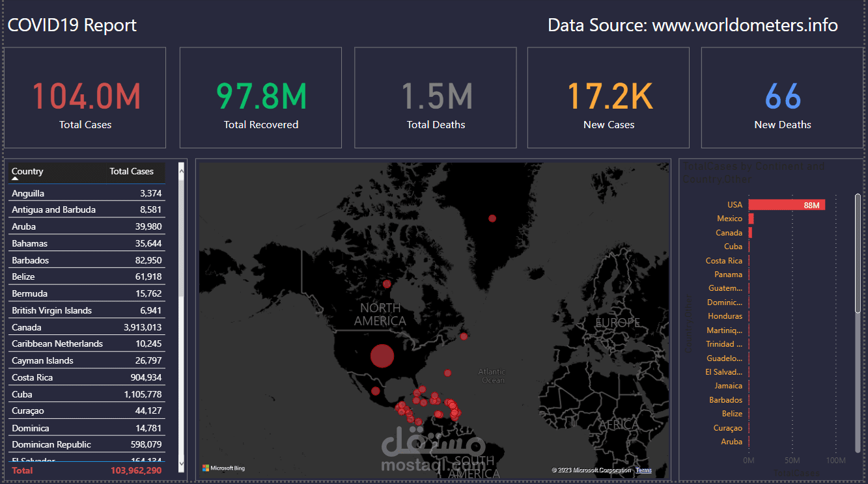Image resolution: width=868 pixels, height=484 pixels.
Task: Click the sort arrow under Country header
Action: point(15,178)
